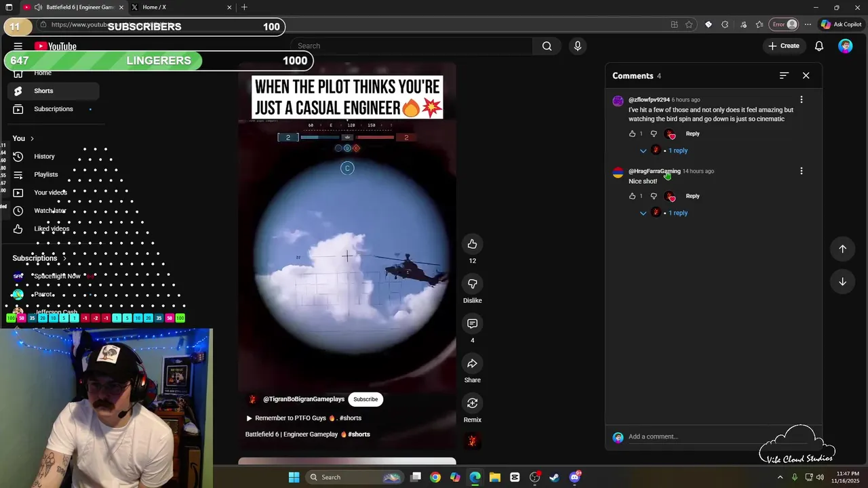Open a new browser tab
This screenshot has height=488, width=868.
(x=244, y=7)
